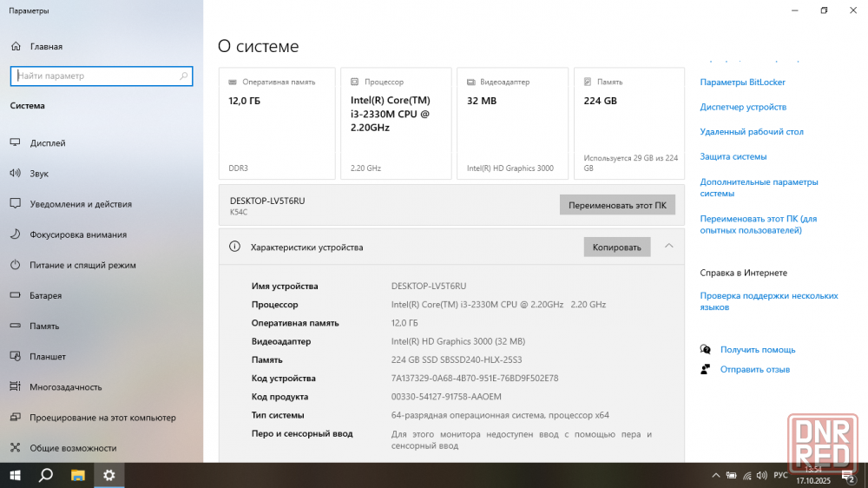This screenshot has height=488, width=868.
Task: Select the Tablet mode icon
Action: [x=15, y=357]
